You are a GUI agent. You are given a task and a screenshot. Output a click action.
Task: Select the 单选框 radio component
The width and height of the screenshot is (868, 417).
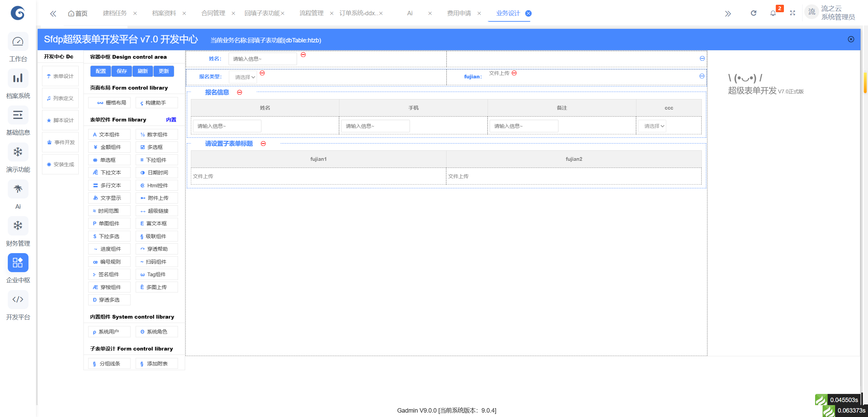click(x=109, y=160)
